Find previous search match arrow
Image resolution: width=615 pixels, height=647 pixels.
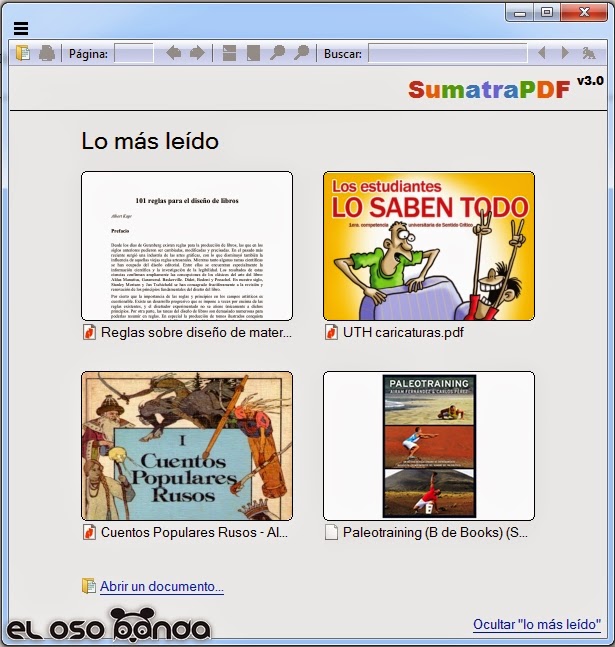(542, 53)
